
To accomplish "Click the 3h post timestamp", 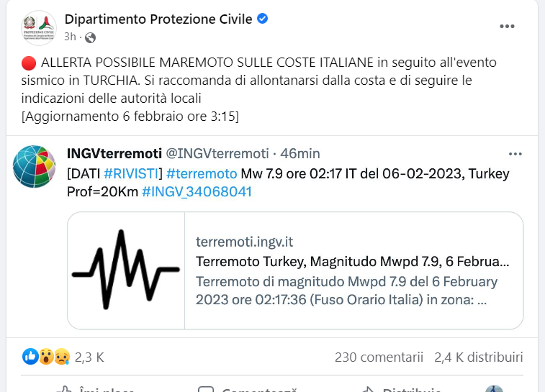I will pos(70,37).
